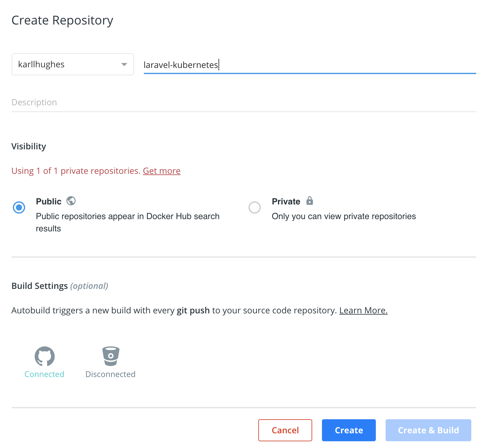Viewport: 486px width, 448px height.
Task: Click the Disconnected label under Bitbucket
Action: tap(110, 374)
